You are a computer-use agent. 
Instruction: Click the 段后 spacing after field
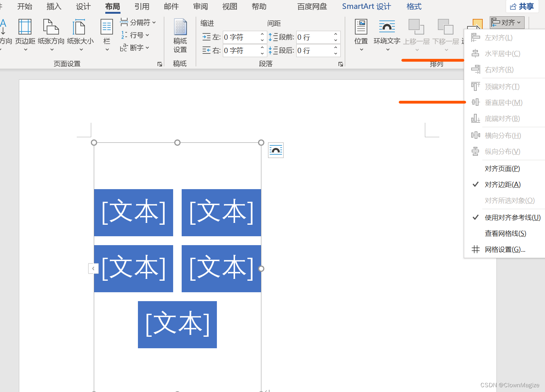tap(314, 50)
